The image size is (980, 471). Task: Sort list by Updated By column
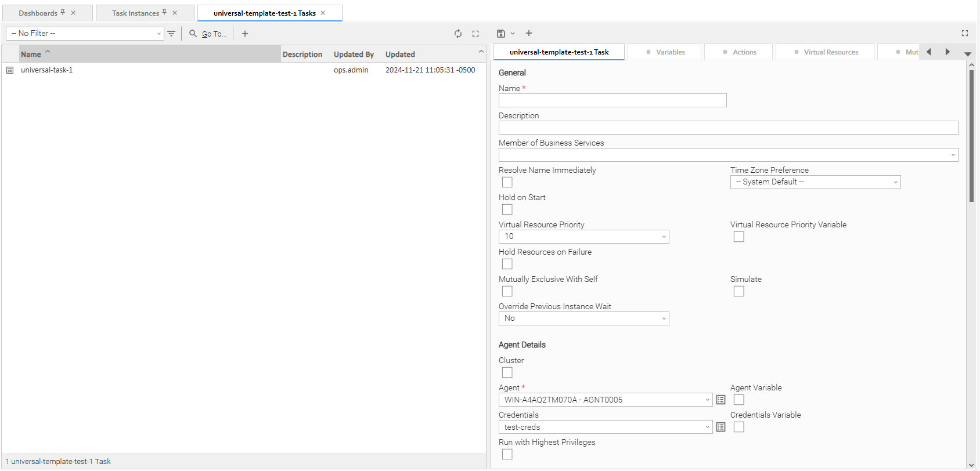(354, 55)
